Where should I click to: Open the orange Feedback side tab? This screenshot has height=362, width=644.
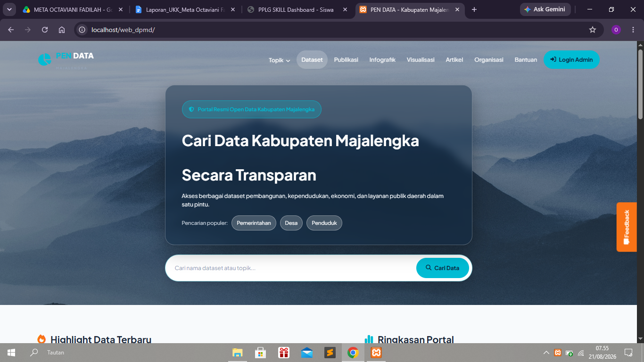pyautogui.click(x=627, y=227)
